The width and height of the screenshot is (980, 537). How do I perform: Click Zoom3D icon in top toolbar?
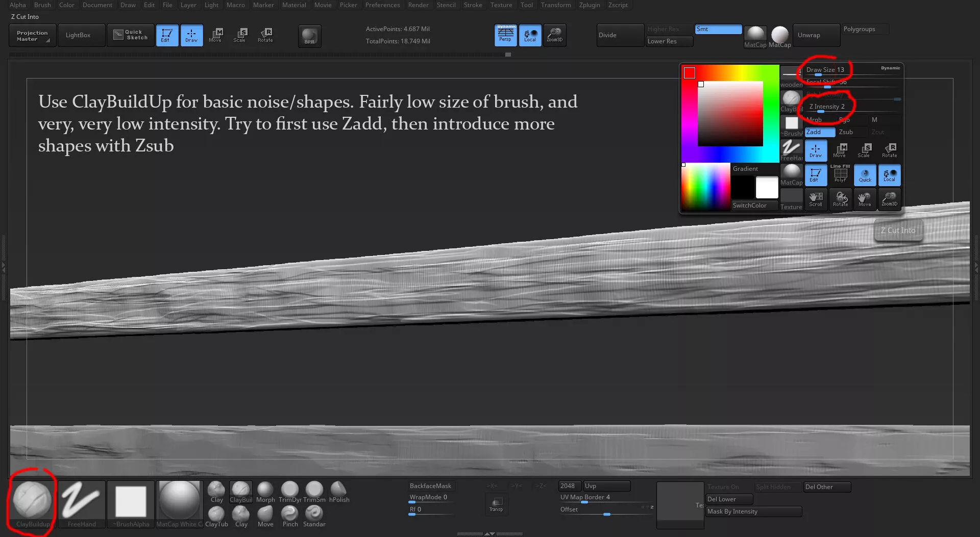pyautogui.click(x=554, y=35)
